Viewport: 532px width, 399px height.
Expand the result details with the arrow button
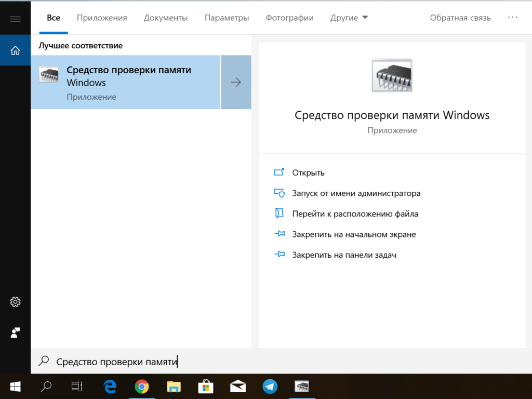236,82
